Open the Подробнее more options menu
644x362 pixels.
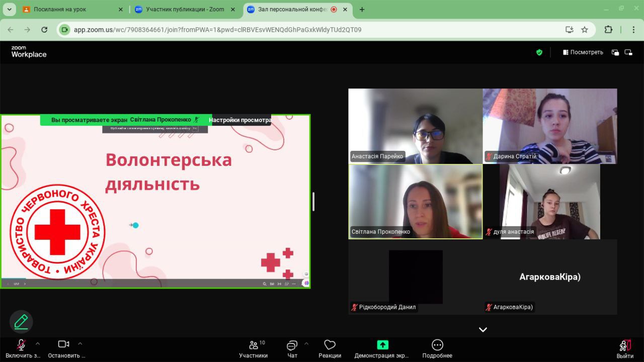point(437,348)
